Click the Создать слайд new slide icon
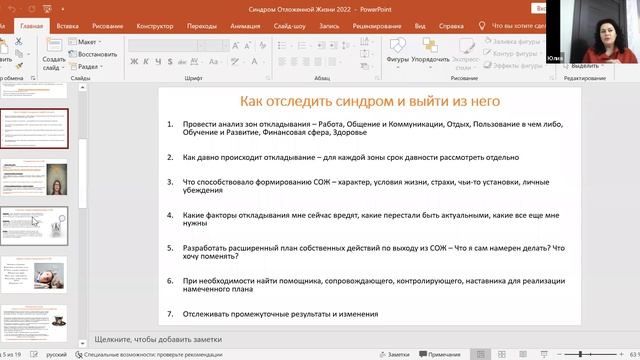Viewport: 640px width, 360px height. point(54,45)
